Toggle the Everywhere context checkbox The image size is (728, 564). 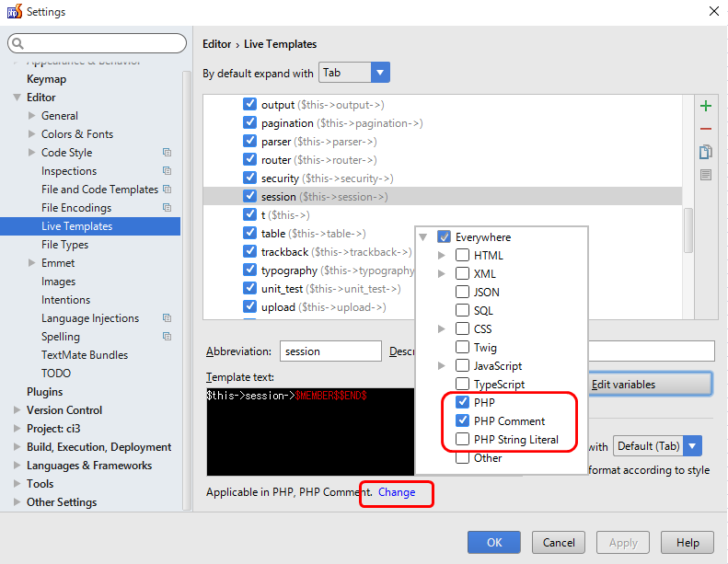444,236
